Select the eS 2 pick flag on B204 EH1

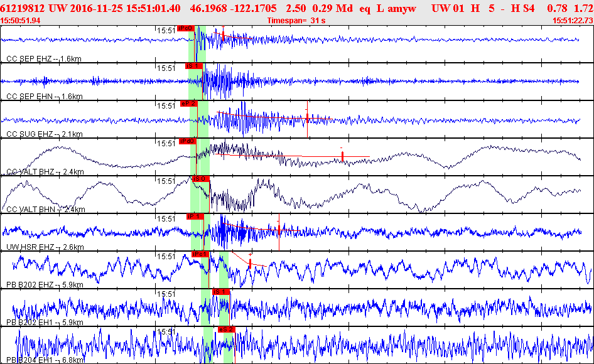pyautogui.click(x=226, y=329)
